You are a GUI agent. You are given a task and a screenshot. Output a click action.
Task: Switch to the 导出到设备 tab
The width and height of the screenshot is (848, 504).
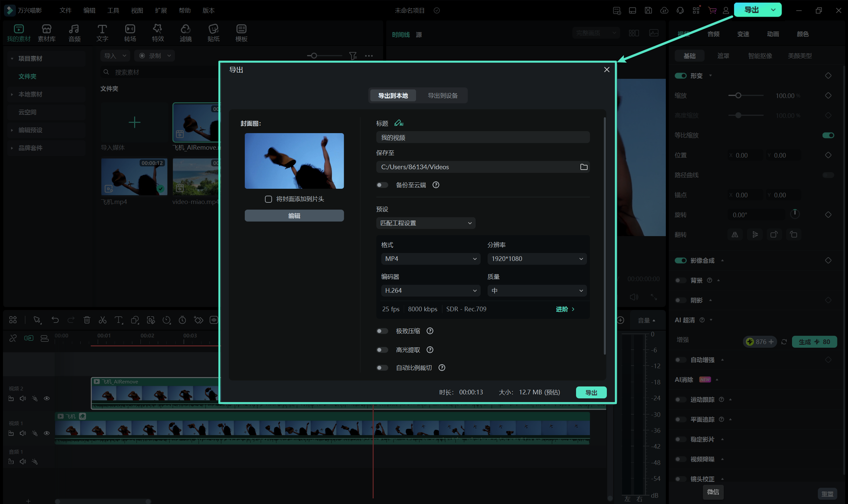pos(442,95)
